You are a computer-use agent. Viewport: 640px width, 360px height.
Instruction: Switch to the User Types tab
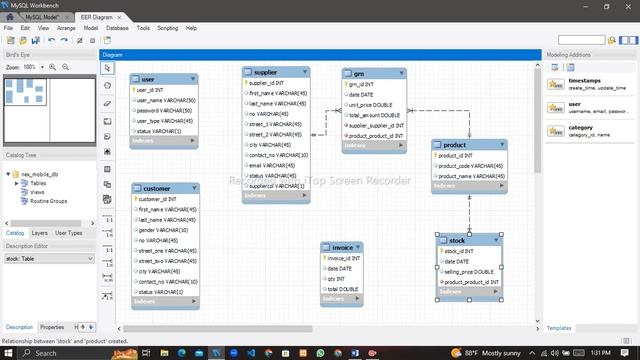point(69,233)
